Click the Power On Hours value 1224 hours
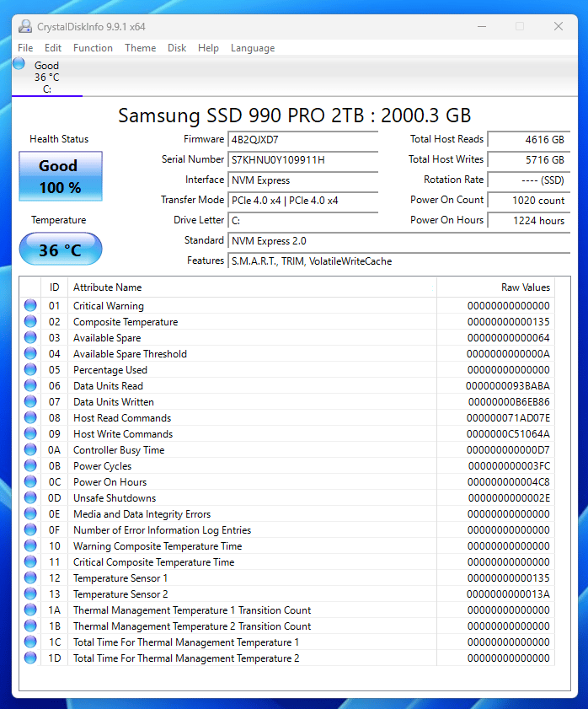Image resolution: width=588 pixels, height=709 pixels. (529, 221)
